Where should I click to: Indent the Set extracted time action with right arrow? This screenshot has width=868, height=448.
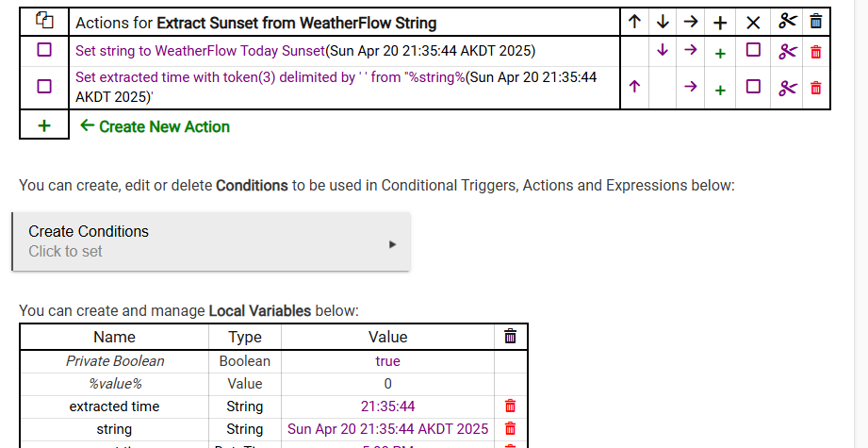690,87
